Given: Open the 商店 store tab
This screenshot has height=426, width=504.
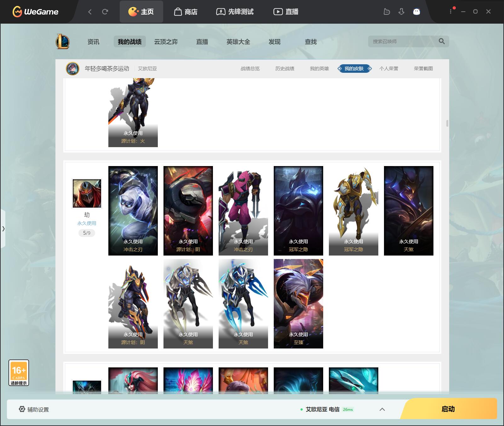Looking at the screenshot, I should click(186, 12).
